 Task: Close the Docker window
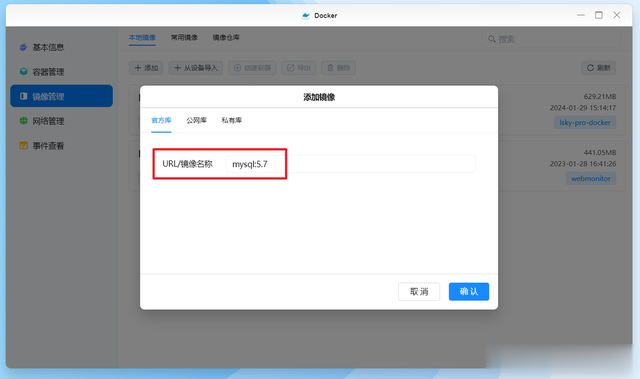[617, 15]
